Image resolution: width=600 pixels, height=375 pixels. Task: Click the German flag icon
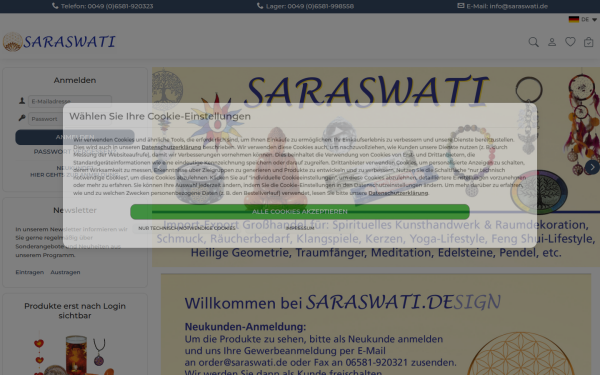574,19
